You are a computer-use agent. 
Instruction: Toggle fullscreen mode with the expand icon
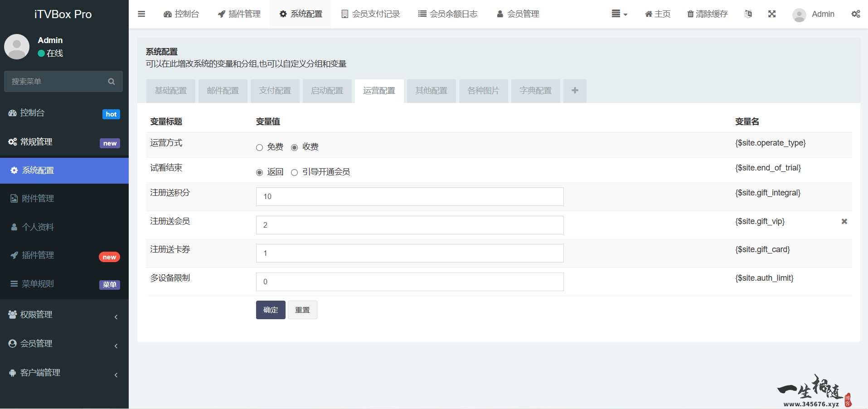pos(772,14)
